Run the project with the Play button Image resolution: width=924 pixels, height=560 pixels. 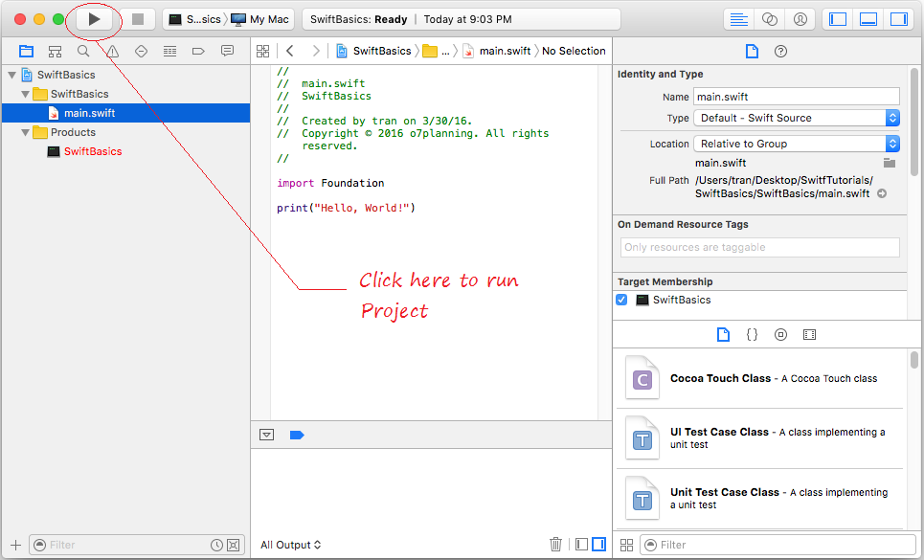tap(94, 19)
